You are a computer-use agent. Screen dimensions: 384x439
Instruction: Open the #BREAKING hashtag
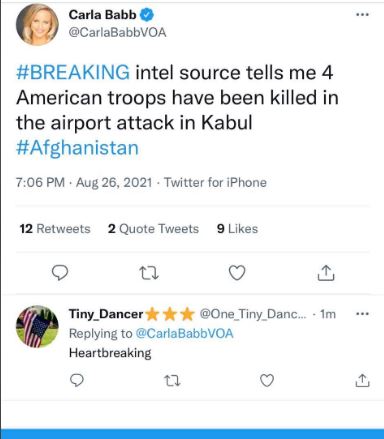[73, 72]
